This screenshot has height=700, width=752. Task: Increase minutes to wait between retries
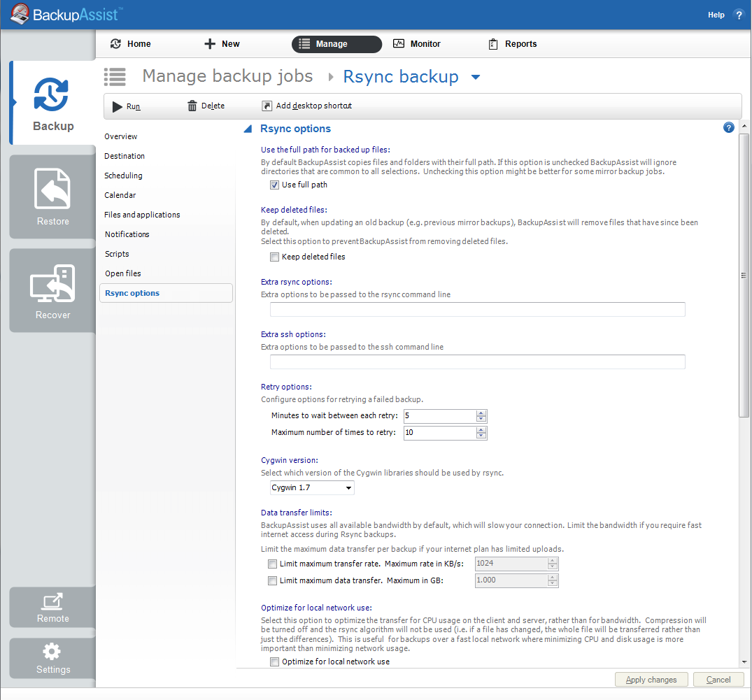click(481, 413)
